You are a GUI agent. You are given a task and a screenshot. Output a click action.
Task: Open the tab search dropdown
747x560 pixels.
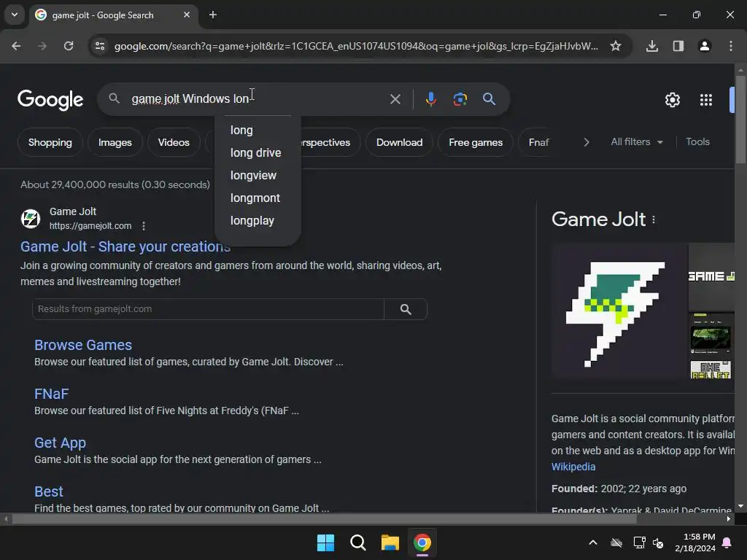pyautogui.click(x=15, y=15)
